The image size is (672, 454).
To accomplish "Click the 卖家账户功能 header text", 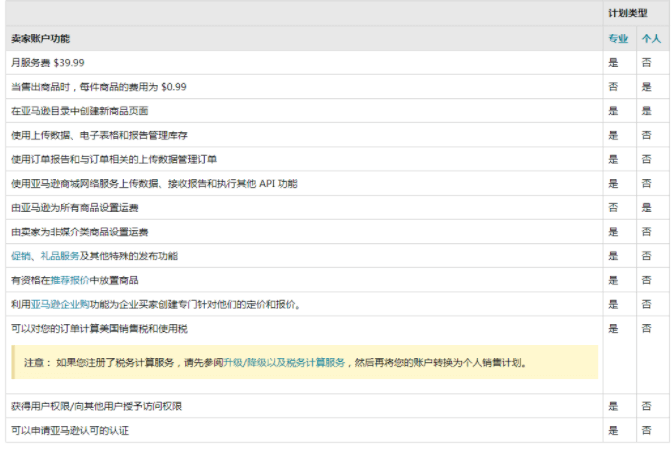I will [x=40, y=39].
